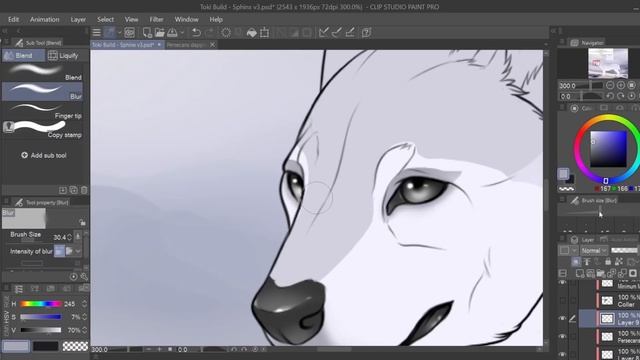Open sub tool detail wrench icon
This screenshot has height=360, width=640.
click(84, 277)
